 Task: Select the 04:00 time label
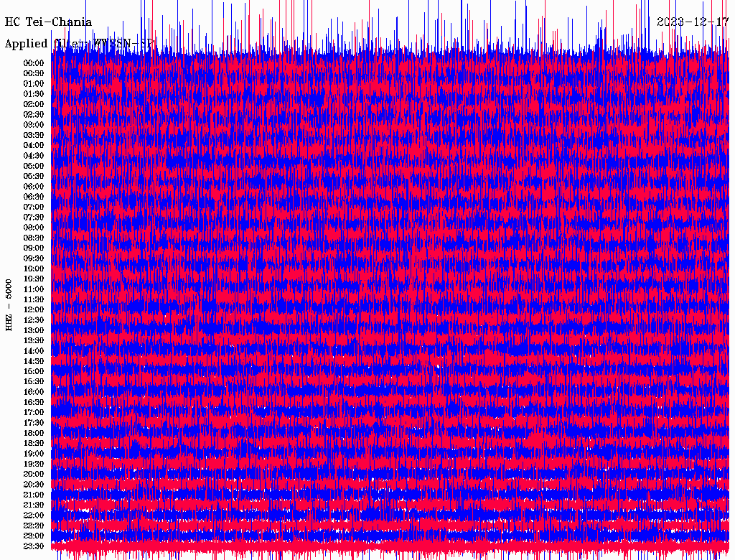coord(34,145)
